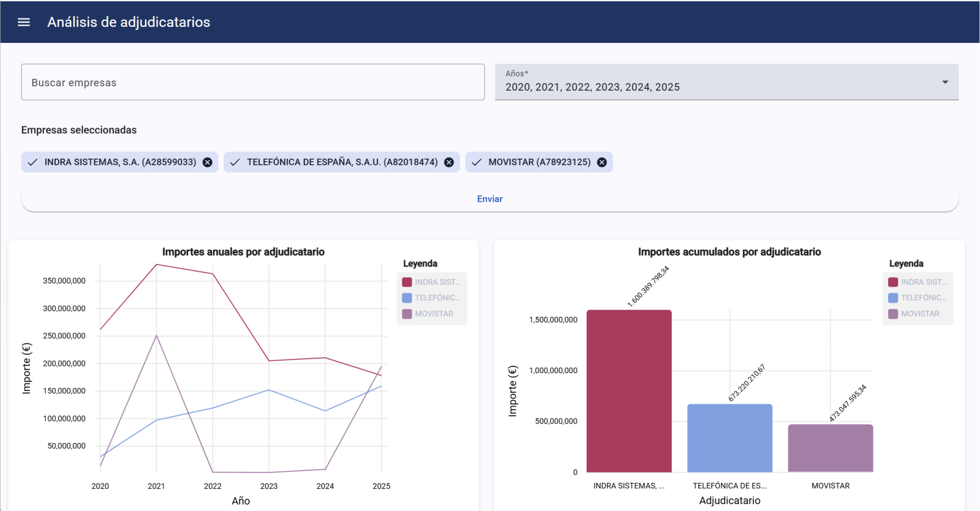The image size is (980, 511).
Task: Remove the MOVISTAR chip via X icon
Action: pos(602,162)
